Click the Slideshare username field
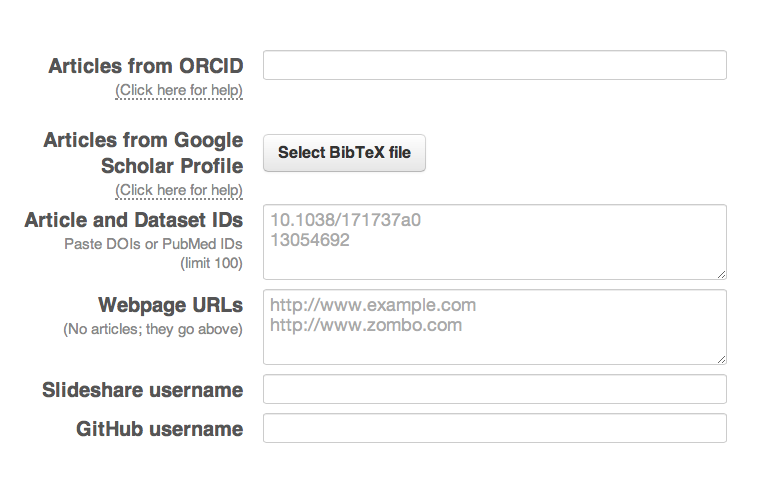This screenshot has height=502, width=783. (494, 389)
